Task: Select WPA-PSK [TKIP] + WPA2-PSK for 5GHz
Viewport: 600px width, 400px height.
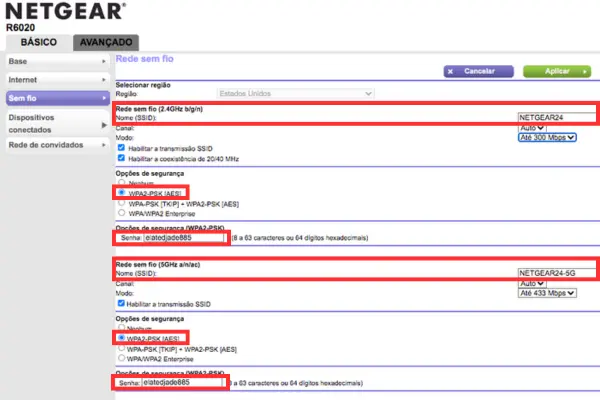Action: pos(122,349)
